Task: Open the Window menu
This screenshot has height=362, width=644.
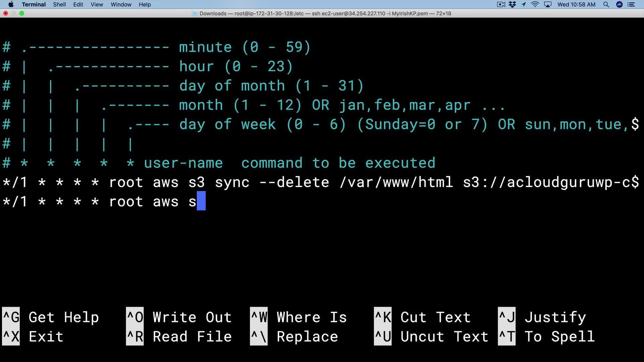Action: pyautogui.click(x=121, y=4)
